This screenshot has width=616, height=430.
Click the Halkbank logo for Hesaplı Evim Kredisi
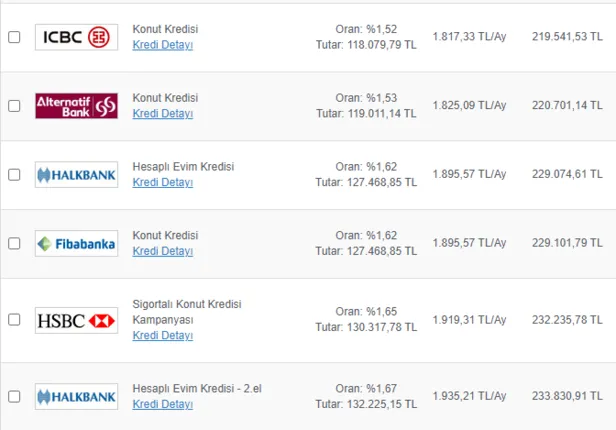76,174
